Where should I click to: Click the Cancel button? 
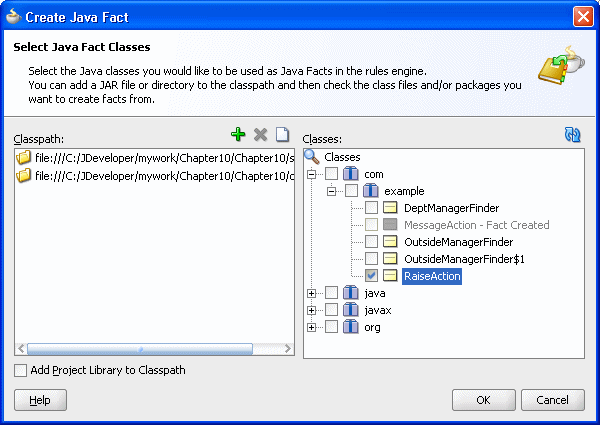click(553, 400)
